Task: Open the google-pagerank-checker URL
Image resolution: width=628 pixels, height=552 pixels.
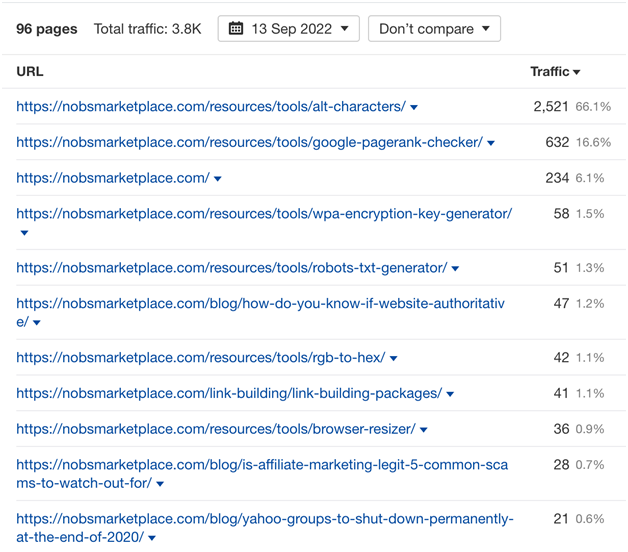Action: pyautogui.click(x=249, y=142)
